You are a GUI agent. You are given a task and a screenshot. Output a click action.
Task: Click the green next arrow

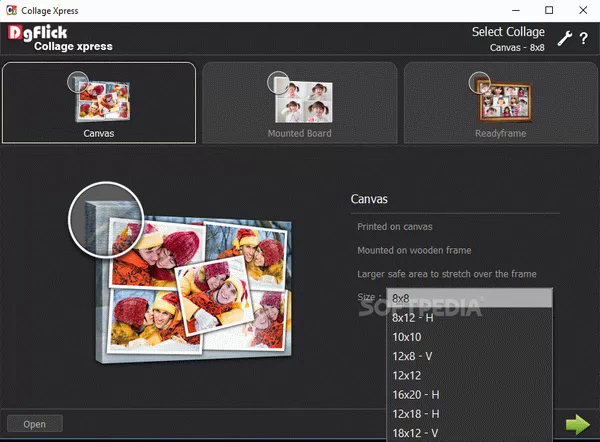(578, 424)
